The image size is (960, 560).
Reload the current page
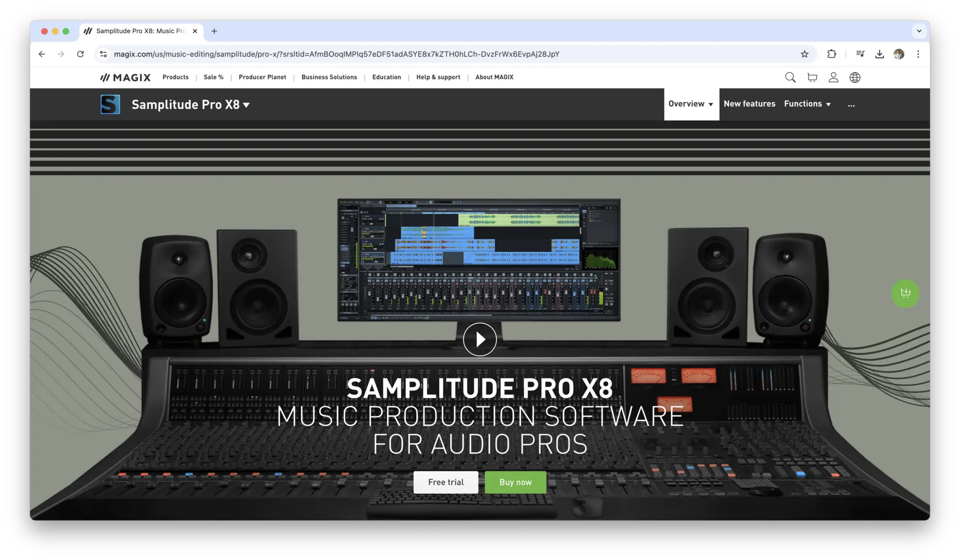click(80, 54)
